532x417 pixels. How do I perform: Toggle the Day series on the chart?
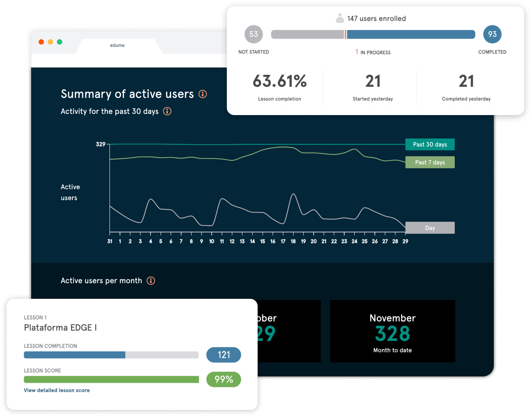coord(430,227)
